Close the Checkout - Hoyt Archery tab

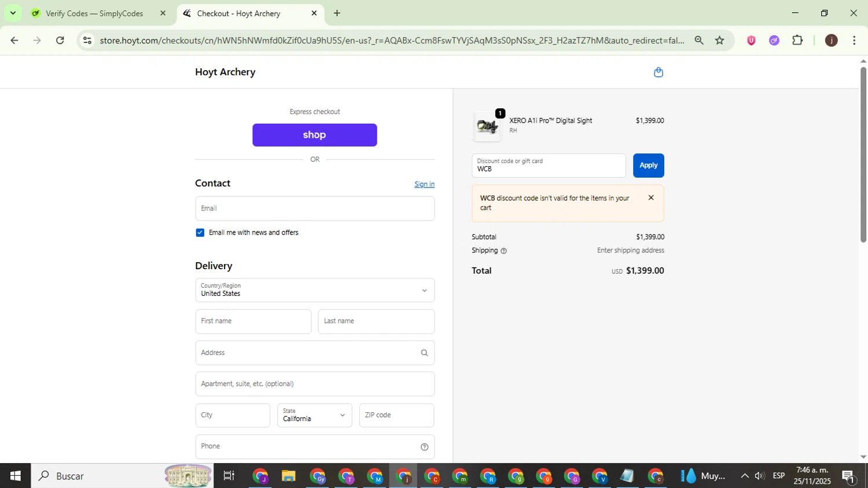314,13
